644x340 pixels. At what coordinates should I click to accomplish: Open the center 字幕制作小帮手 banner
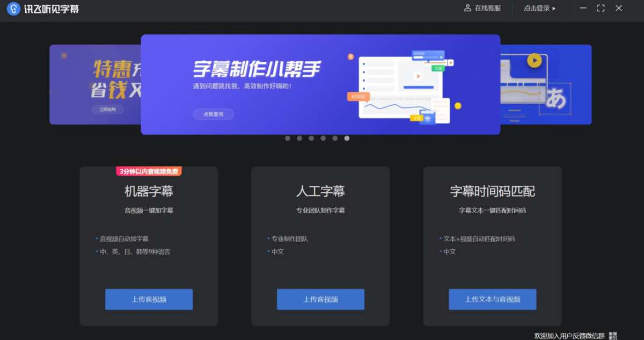[320, 84]
